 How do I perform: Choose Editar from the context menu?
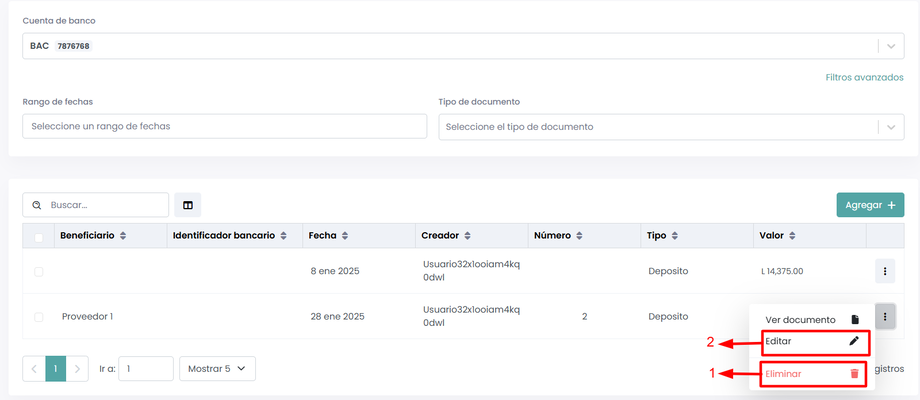point(810,341)
